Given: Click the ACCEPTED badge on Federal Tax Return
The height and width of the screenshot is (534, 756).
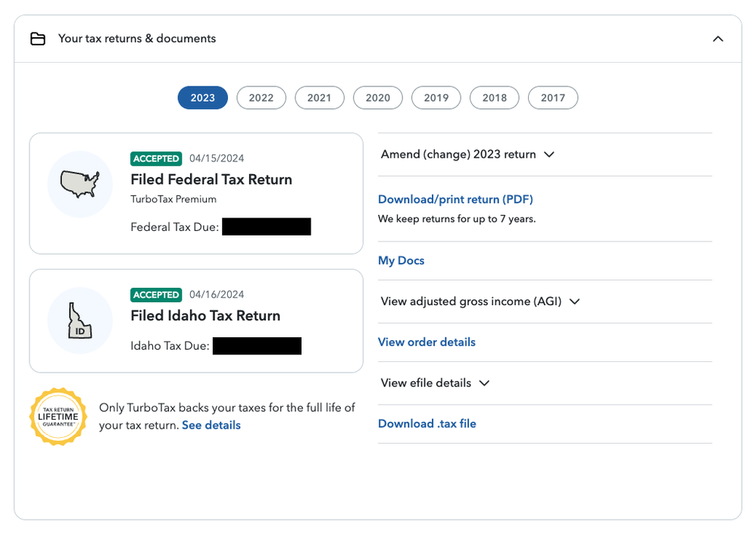Looking at the screenshot, I should tap(156, 158).
